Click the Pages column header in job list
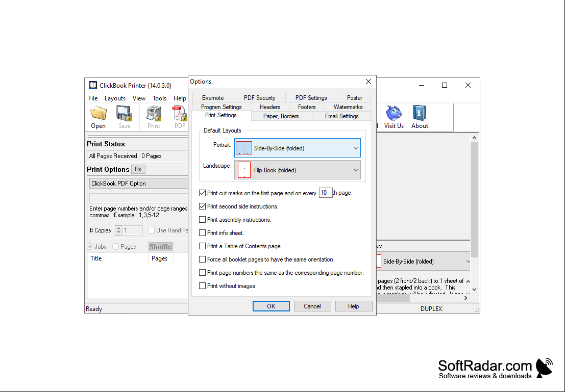Image resolution: width=565 pixels, height=392 pixels. coord(161,258)
